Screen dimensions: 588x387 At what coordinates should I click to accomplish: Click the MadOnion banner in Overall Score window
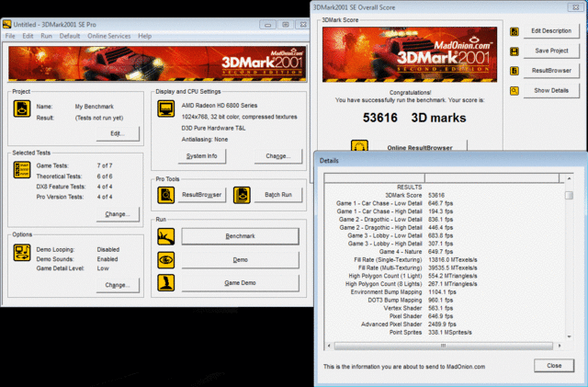click(x=410, y=54)
